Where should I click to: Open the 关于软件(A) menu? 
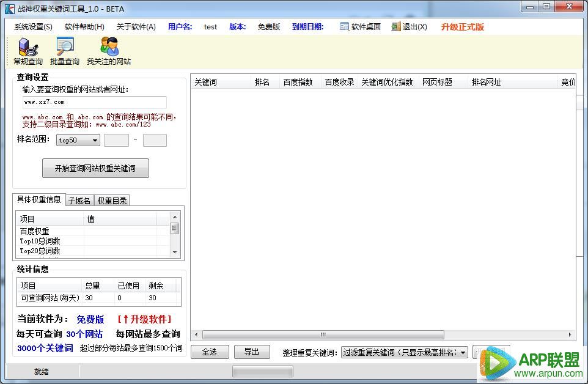[x=136, y=27]
